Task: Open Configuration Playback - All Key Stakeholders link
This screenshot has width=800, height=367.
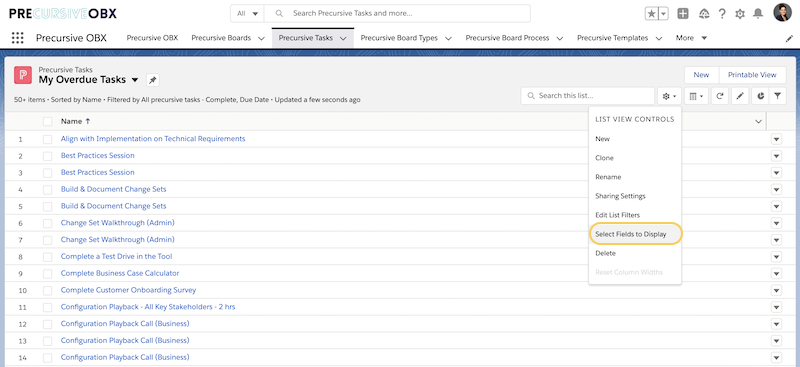Action: point(148,307)
